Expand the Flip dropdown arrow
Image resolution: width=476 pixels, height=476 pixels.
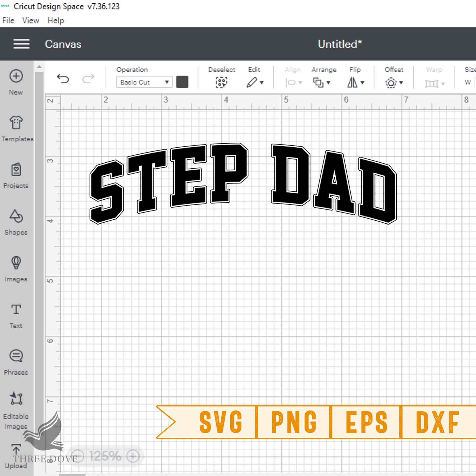pyautogui.click(x=362, y=83)
